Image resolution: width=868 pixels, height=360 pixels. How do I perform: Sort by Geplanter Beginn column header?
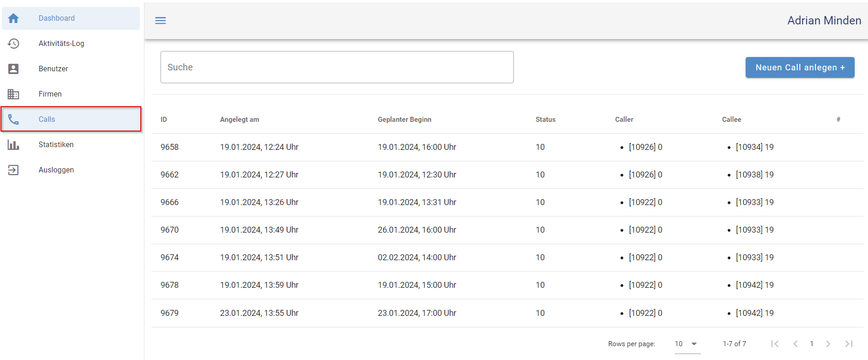click(x=404, y=120)
